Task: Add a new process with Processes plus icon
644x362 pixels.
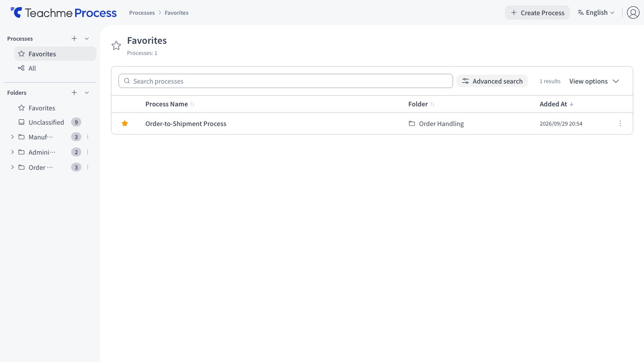Action: [74, 38]
